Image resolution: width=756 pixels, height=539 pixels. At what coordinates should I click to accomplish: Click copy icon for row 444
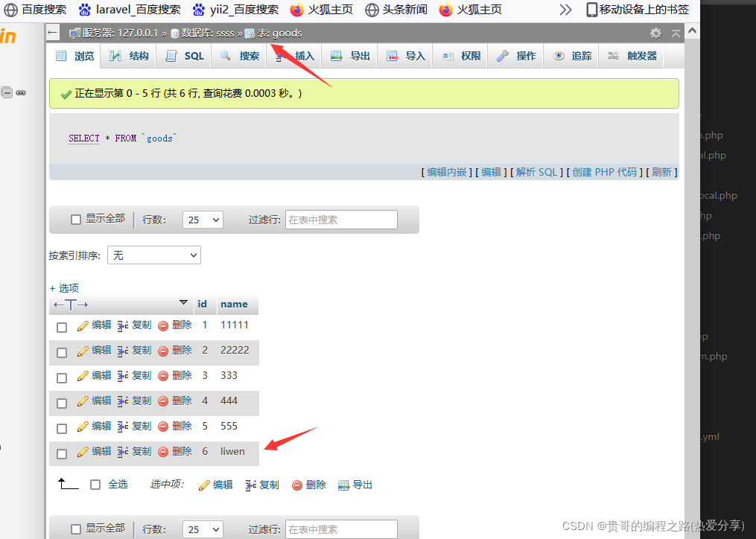click(123, 401)
